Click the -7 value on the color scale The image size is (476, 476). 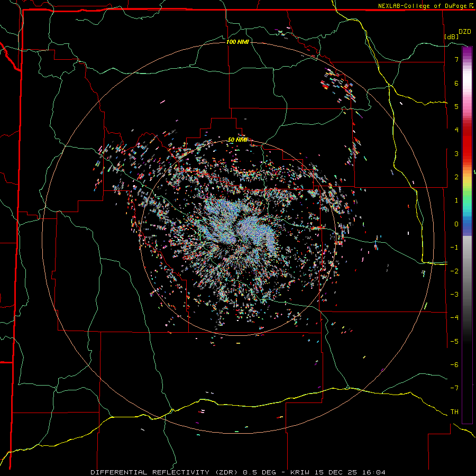click(454, 388)
